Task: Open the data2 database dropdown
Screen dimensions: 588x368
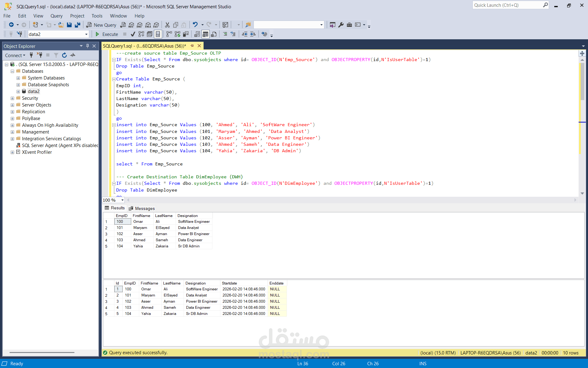Action: click(x=86, y=34)
